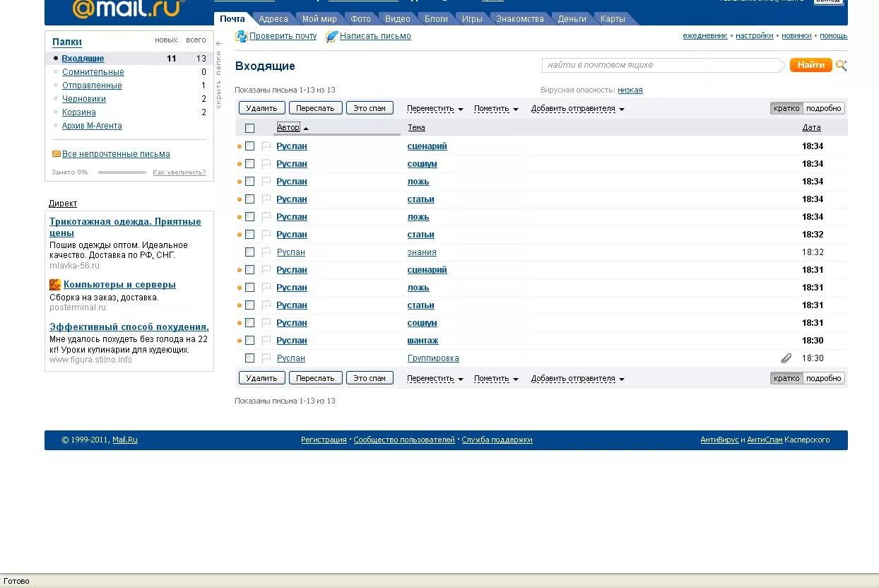
Task: Click the hide folders arrow icon
Action: (x=219, y=44)
